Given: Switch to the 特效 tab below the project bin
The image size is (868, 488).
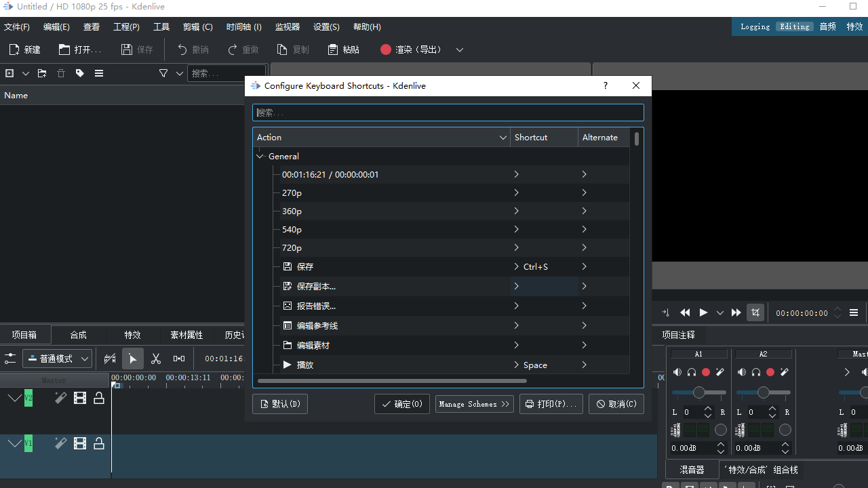Looking at the screenshot, I should pos(132,335).
